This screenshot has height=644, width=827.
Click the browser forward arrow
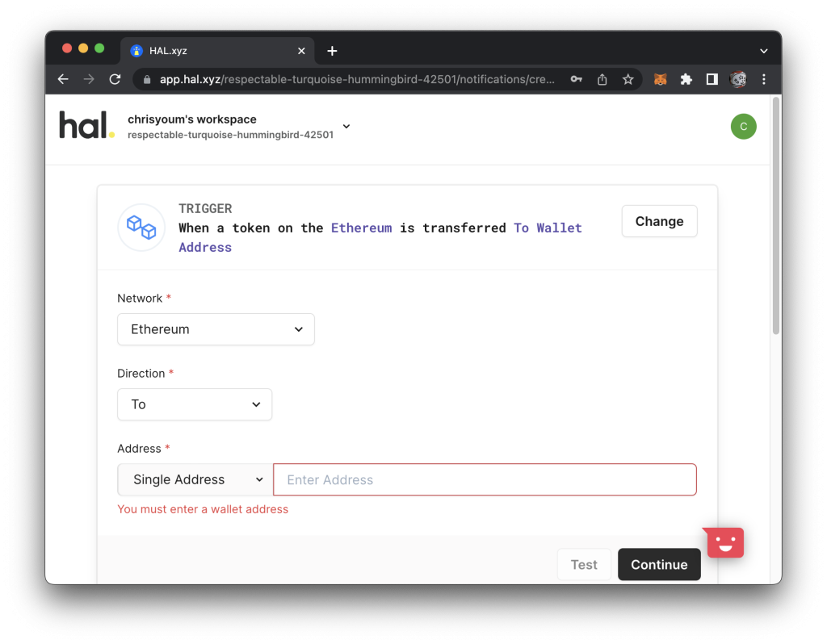click(89, 80)
